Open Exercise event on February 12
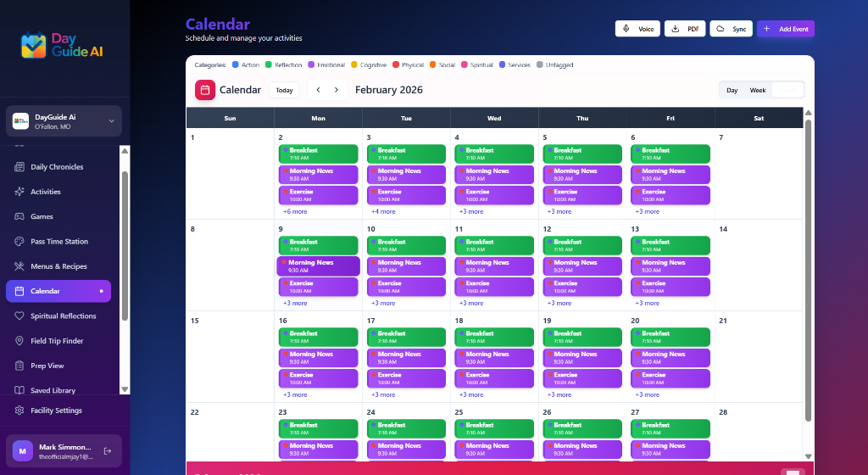The width and height of the screenshot is (868, 475). [582, 287]
